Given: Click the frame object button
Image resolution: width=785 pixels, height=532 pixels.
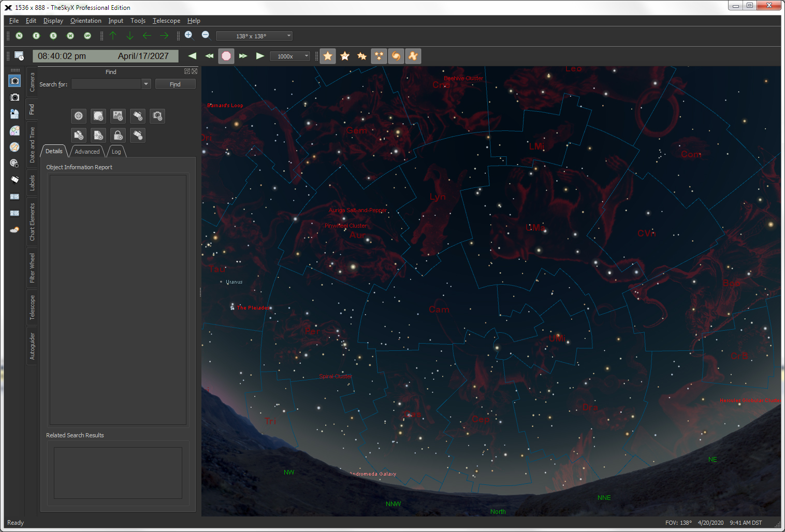Looking at the screenshot, I should coord(98,116).
